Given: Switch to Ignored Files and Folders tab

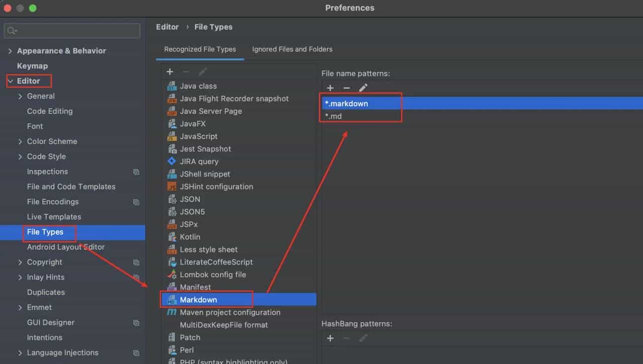Looking at the screenshot, I should point(292,49).
